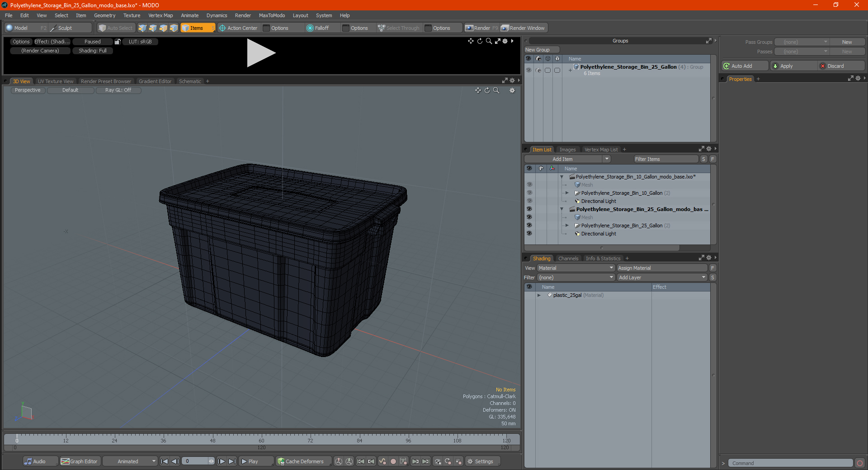Open Graph Editor

pyautogui.click(x=80, y=461)
